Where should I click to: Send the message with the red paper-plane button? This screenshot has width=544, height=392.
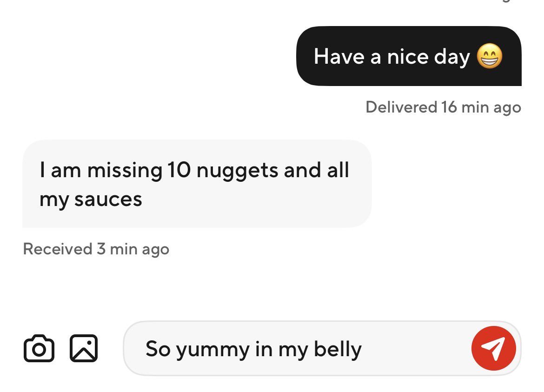pos(493,348)
